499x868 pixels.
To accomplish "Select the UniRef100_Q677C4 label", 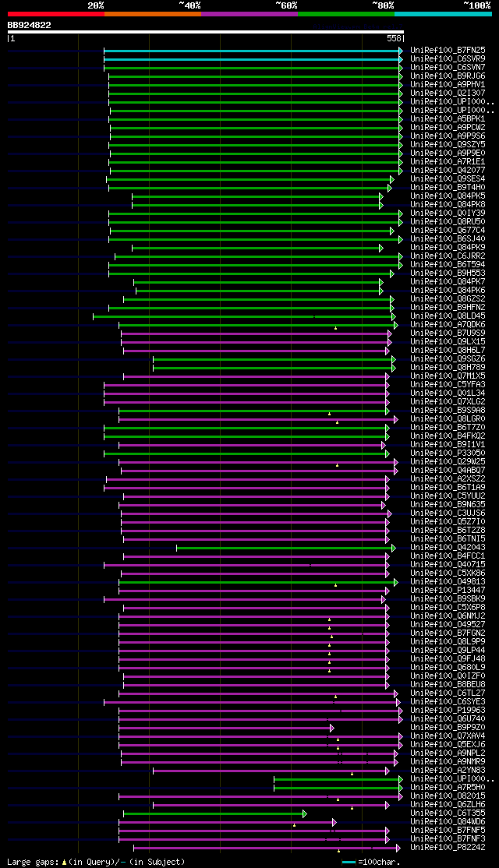I will tap(448, 231).
